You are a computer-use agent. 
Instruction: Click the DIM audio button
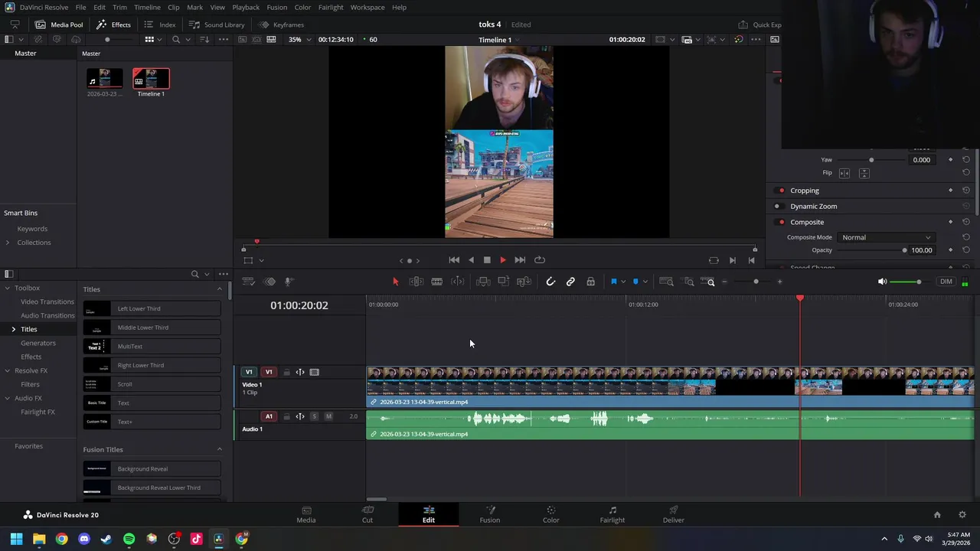(946, 282)
